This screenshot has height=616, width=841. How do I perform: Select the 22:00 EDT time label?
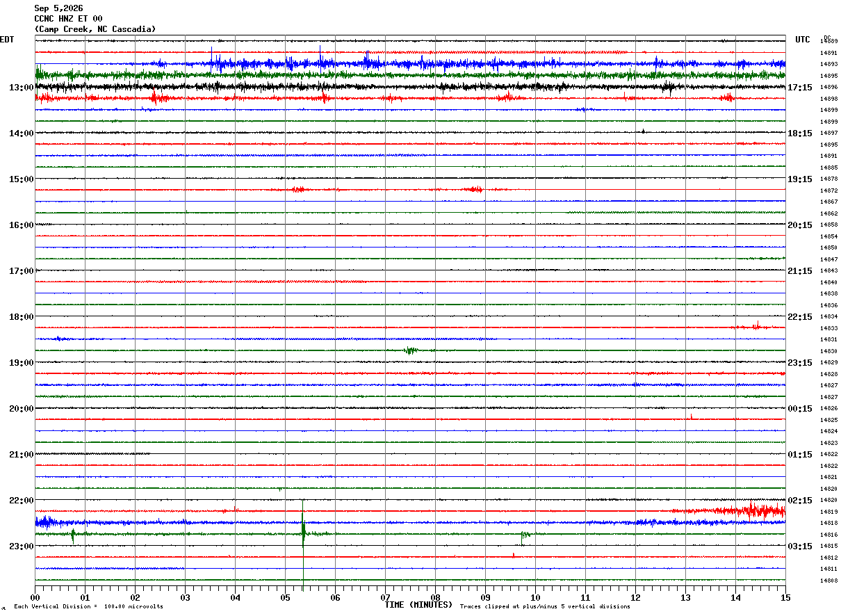coord(22,501)
